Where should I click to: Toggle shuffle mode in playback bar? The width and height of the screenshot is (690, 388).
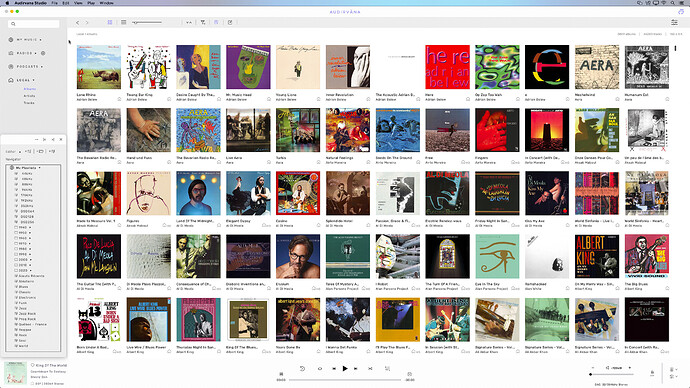[x=370, y=369]
